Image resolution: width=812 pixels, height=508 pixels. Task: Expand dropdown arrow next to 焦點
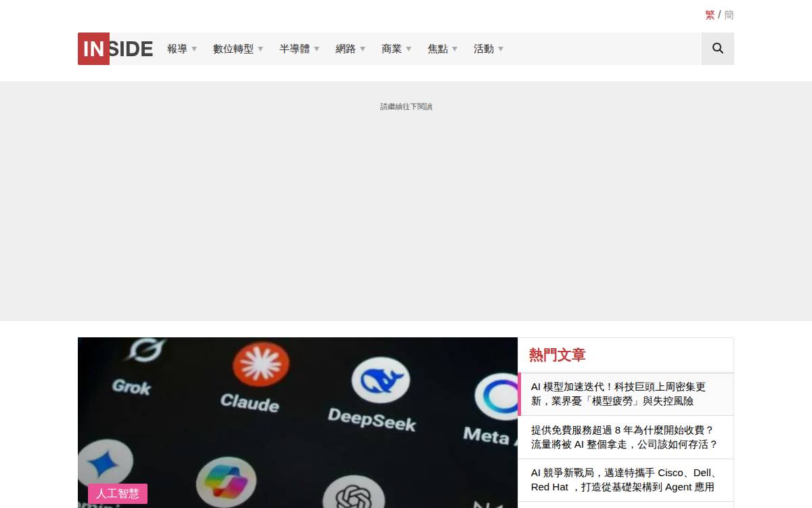coord(455,49)
